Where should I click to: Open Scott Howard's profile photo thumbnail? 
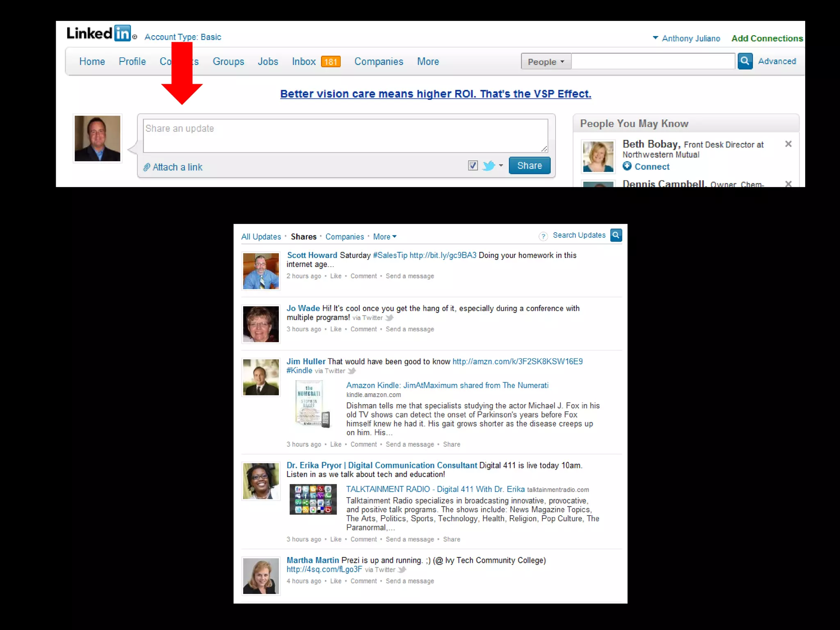click(x=261, y=271)
